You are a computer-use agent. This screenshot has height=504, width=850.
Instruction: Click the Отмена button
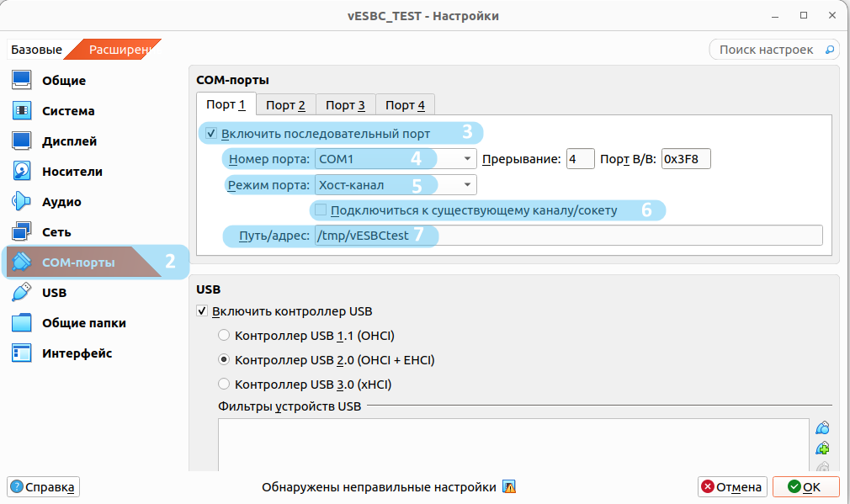731,486
